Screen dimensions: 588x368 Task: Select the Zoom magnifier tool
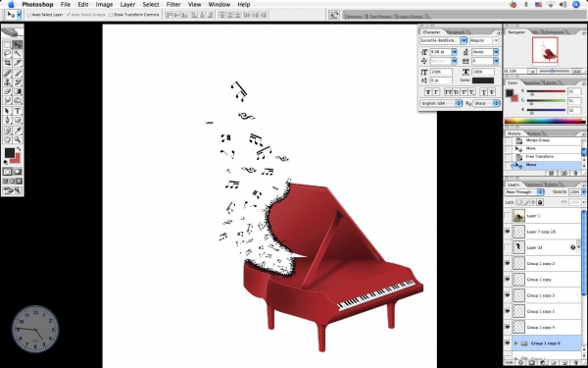click(18, 139)
